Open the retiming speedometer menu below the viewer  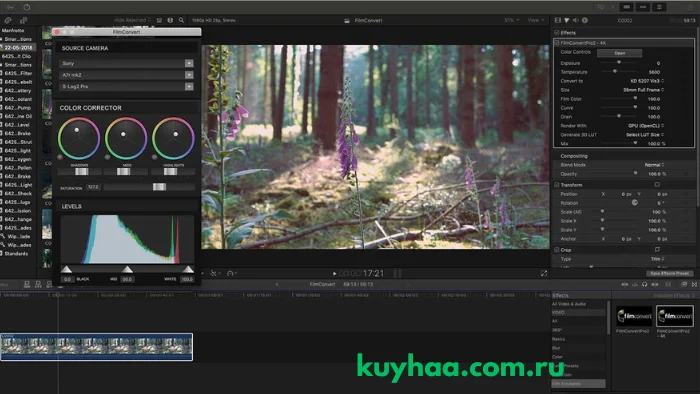[x=232, y=273]
